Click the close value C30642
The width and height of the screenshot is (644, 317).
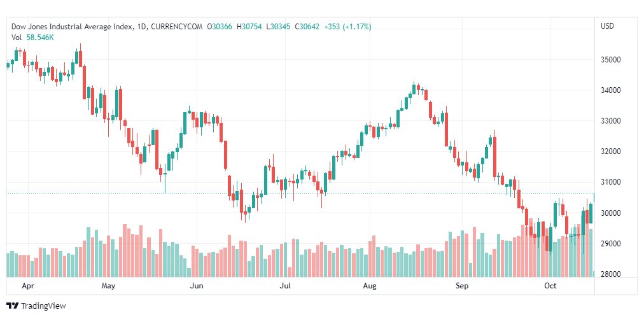pyautogui.click(x=310, y=27)
